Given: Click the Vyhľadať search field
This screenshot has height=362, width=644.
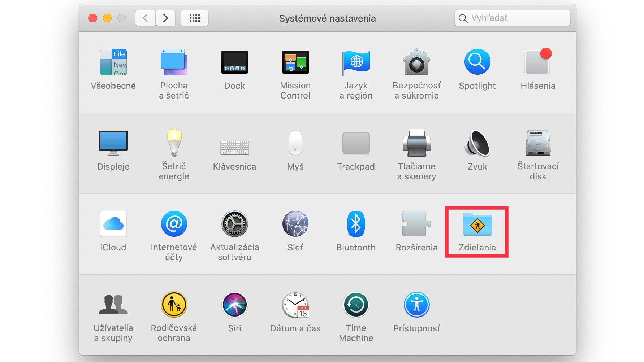Looking at the screenshot, I should (513, 18).
